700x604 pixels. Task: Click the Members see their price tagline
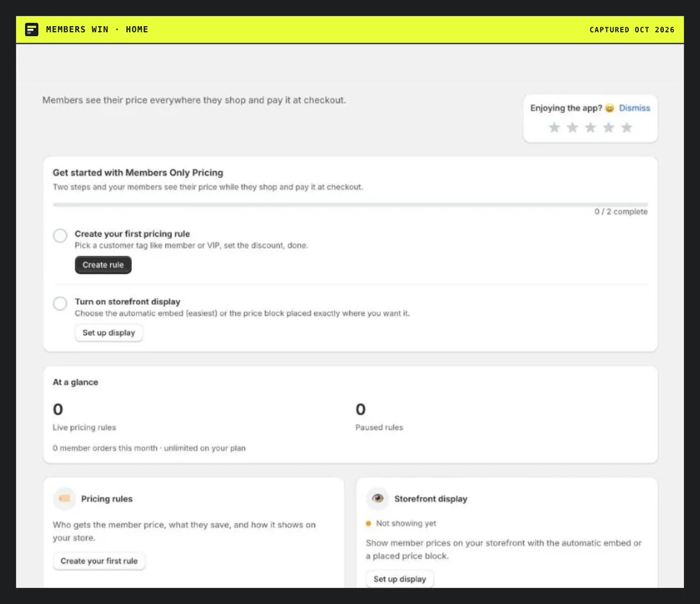(x=194, y=100)
